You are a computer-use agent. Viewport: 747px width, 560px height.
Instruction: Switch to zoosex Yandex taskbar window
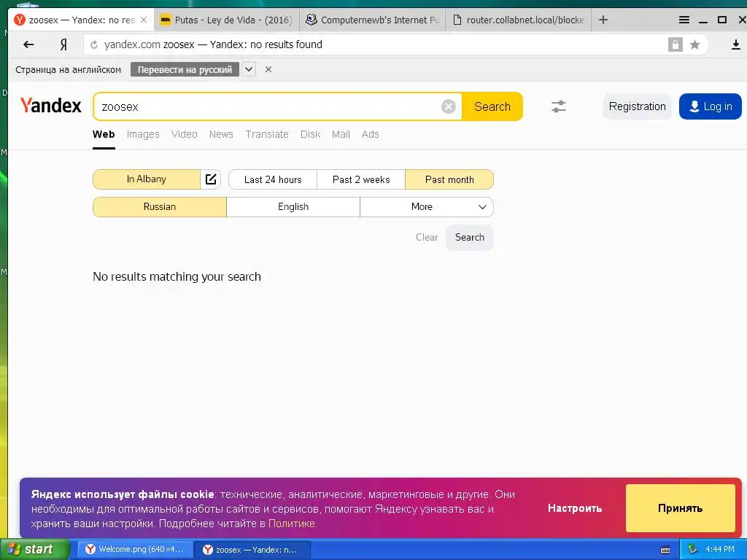[252, 550]
